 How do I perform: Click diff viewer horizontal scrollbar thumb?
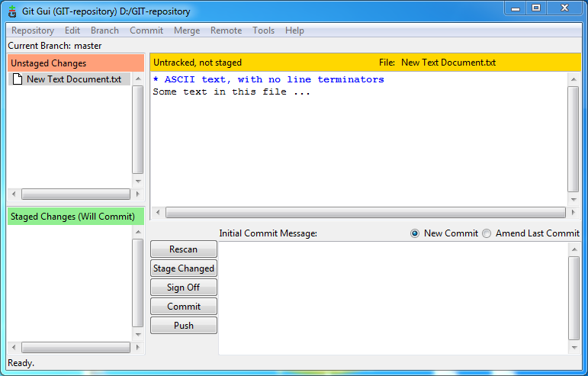pos(365,212)
